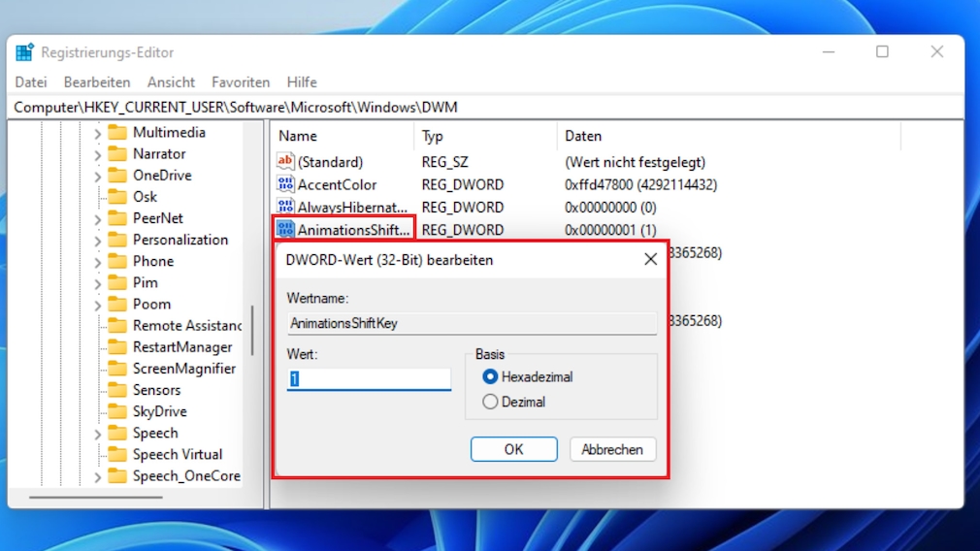This screenshot has width=980, height=551.
Task: Click the AccentColor DWORD icon
Action: pos(285,184)
